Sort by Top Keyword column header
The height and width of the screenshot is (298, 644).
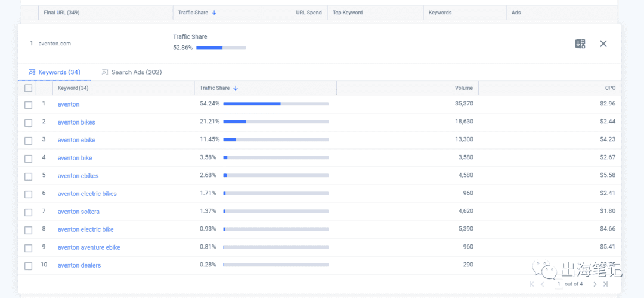[348, 13]
